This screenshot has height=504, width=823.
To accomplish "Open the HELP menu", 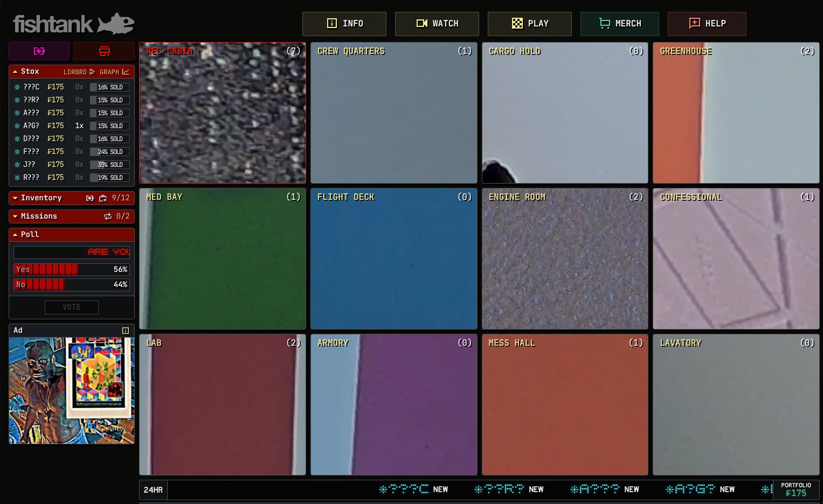I will [707, 24].
